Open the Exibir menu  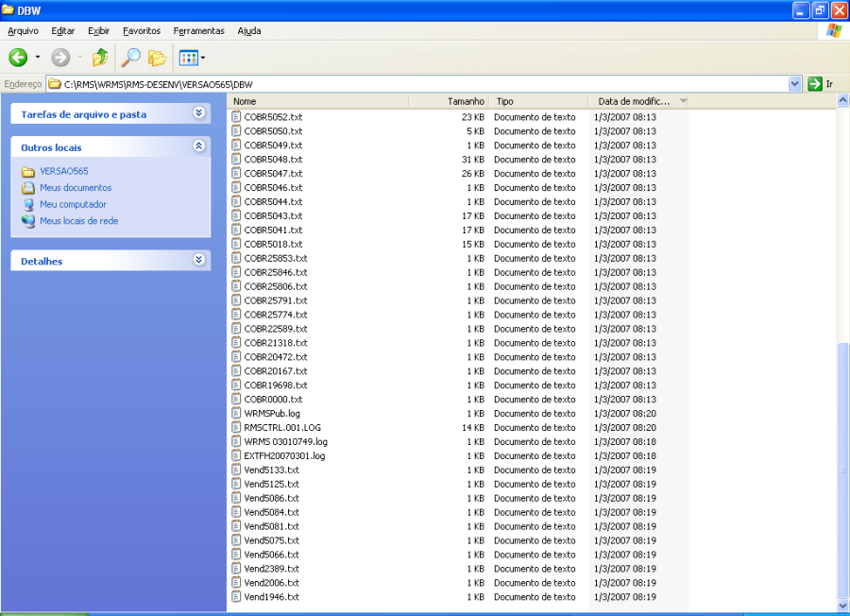98,31
